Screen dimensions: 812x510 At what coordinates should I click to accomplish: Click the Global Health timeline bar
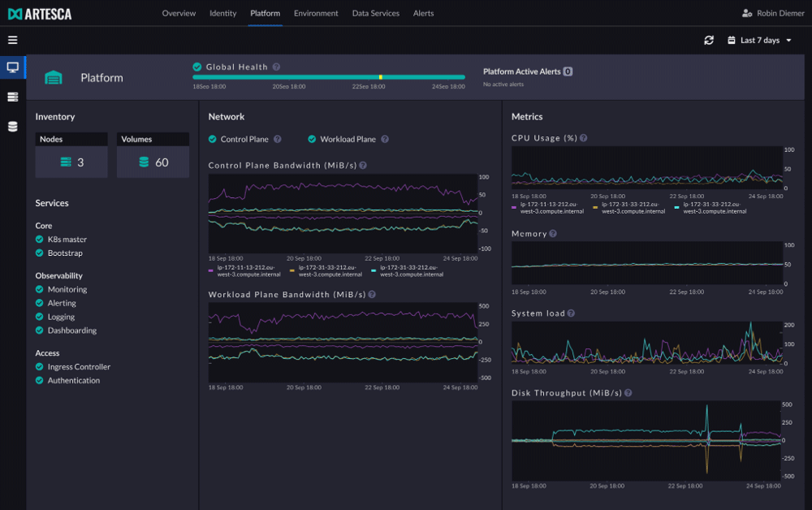[329, 77]
